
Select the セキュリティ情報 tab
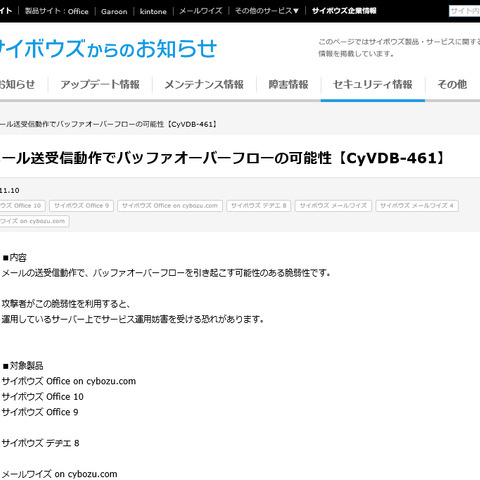373,84
